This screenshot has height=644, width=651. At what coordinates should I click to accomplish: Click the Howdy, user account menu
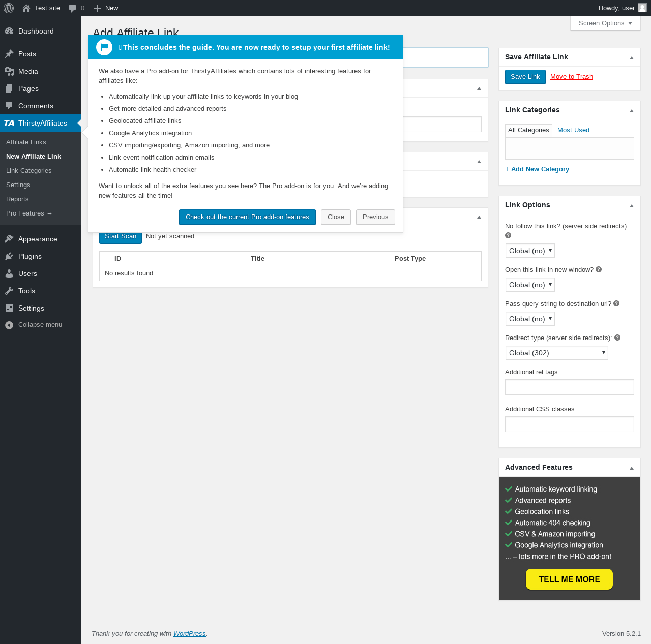(x=622, y=8)
